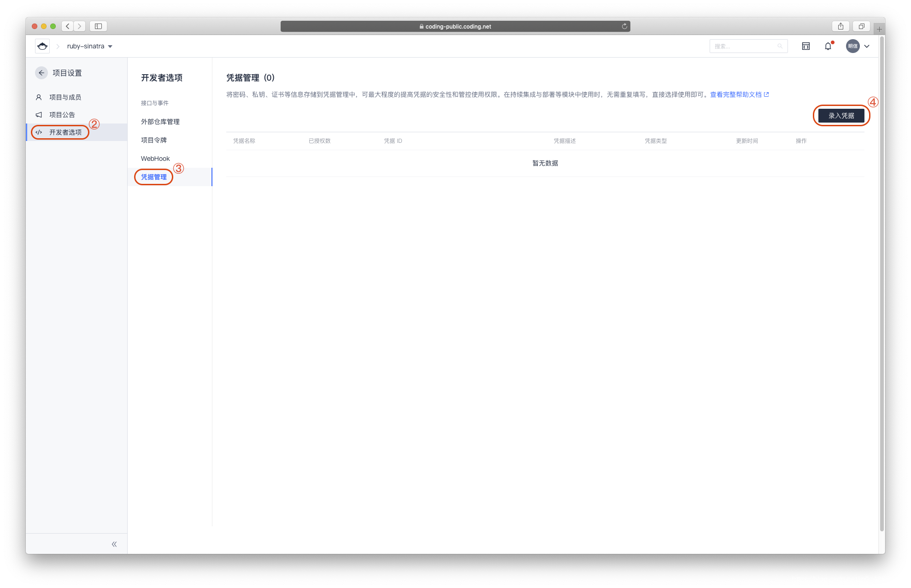Reload the page via address bar icon

[624, 26]
